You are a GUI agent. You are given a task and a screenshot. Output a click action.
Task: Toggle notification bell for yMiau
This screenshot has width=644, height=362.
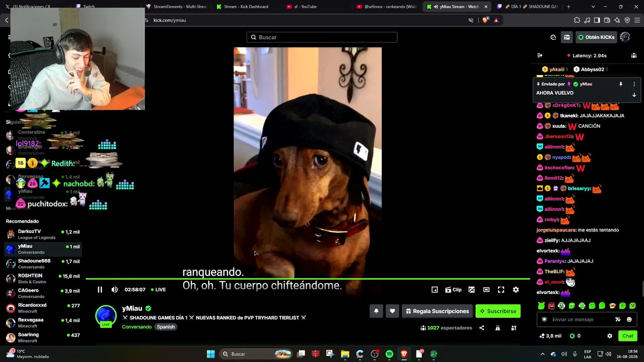[376, 311]
